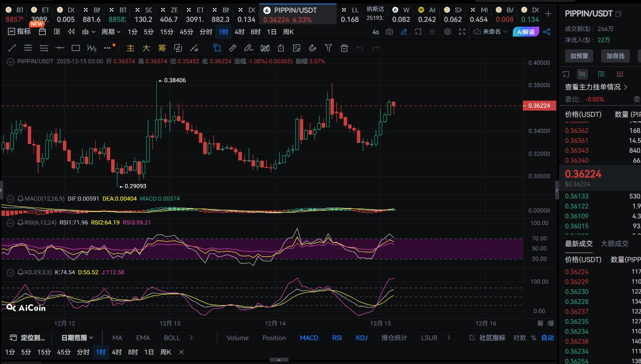
Task: Select the rectangle drawing tool
Action: pyautogui.click(x=76, y=48)
